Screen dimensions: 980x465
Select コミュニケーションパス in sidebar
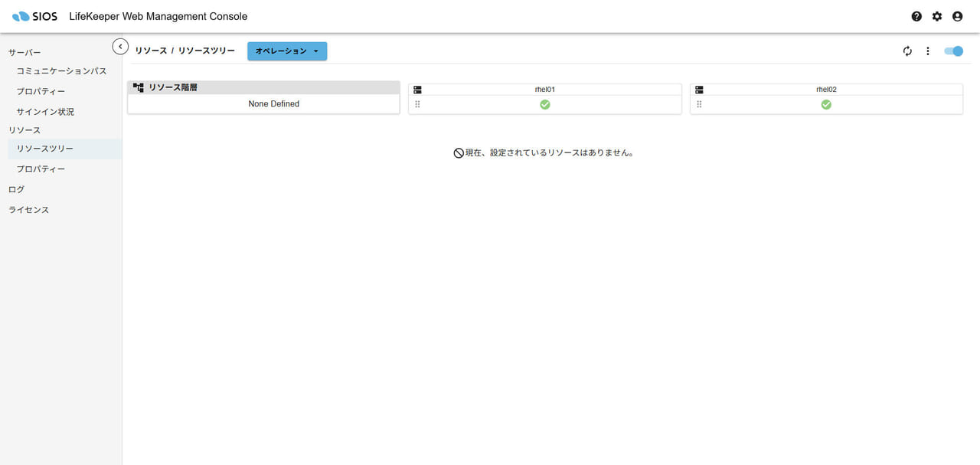pyautogui.click(x=61, y=70)
